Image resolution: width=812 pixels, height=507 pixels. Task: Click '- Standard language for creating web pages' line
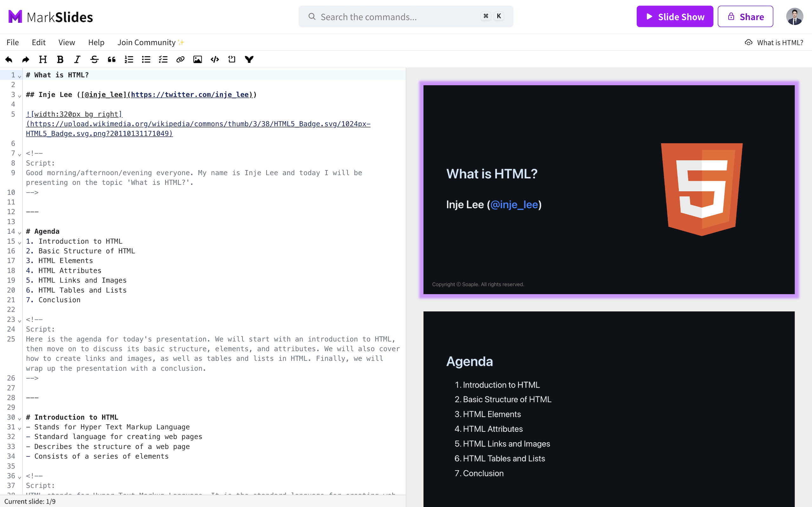pos(114,437)
